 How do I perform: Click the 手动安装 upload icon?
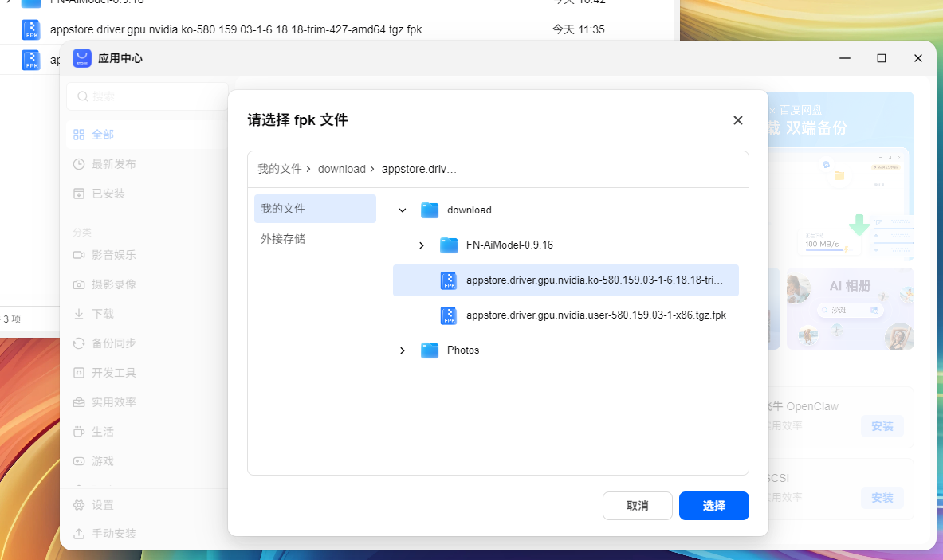(79, 534)
